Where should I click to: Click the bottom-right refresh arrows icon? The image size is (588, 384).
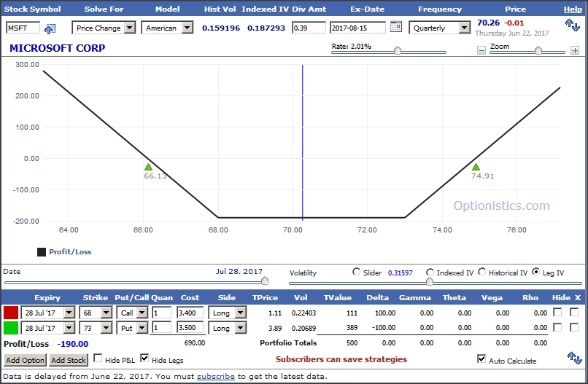pos(573,356)
